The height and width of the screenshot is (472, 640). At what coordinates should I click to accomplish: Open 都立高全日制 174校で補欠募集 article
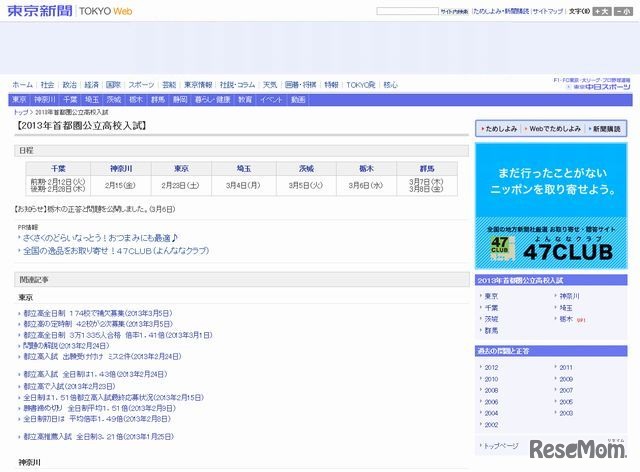click(98, 313)
